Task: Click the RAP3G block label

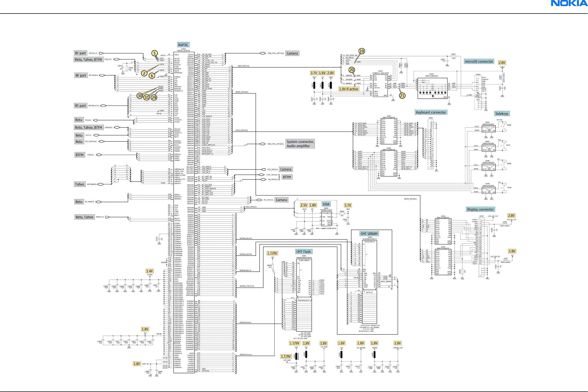Action: (183, 45)
